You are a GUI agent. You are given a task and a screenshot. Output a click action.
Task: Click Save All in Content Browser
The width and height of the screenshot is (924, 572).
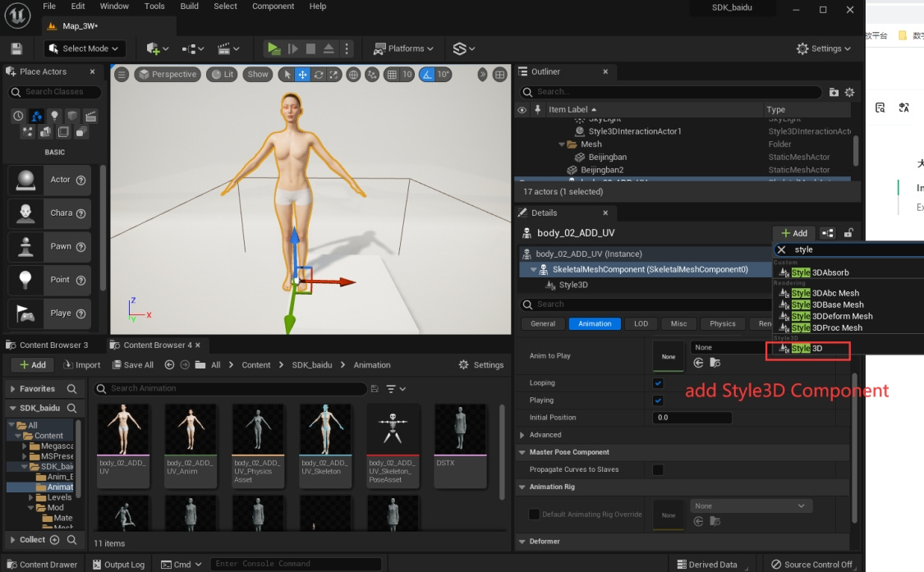(133, 365)
